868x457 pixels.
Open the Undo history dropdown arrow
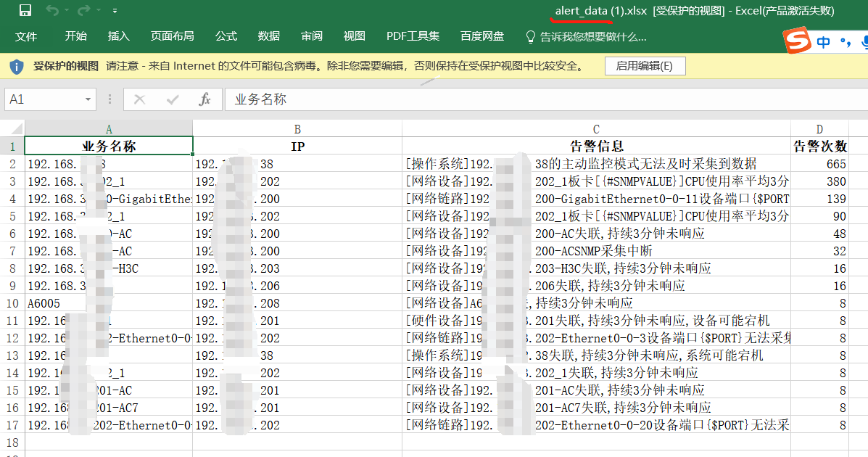[67, 11]
